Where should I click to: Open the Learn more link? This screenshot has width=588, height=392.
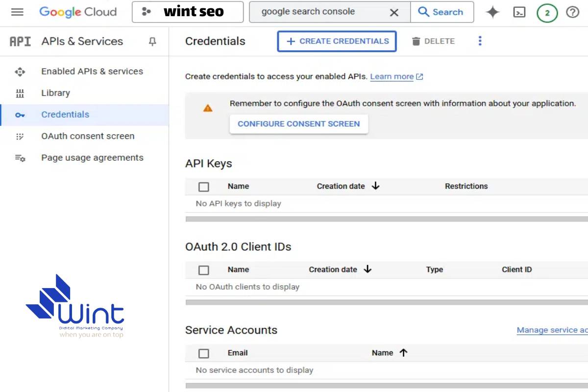[x=396, y=76]
